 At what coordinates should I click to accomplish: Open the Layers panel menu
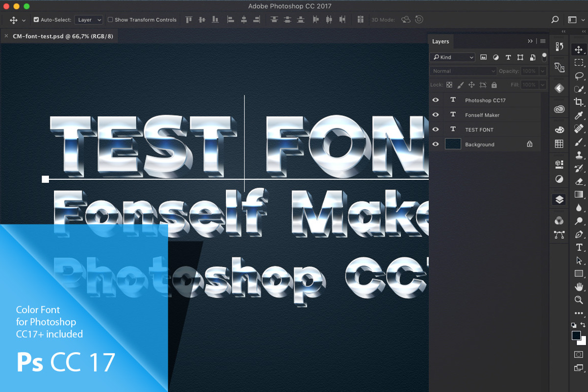coord(542,41)
